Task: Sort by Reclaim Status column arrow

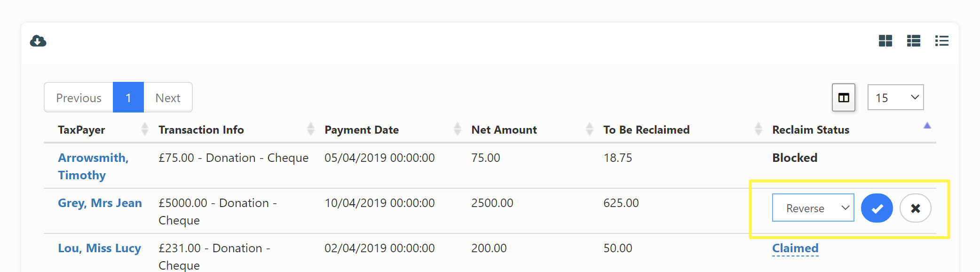Action: pyautogui.click(x=927, y=126)
